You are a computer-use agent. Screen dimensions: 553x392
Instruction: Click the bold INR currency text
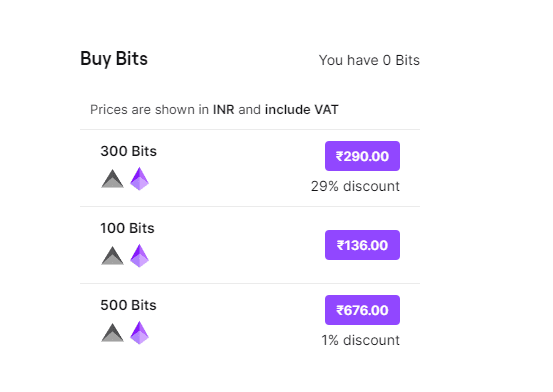pos(224,109)
